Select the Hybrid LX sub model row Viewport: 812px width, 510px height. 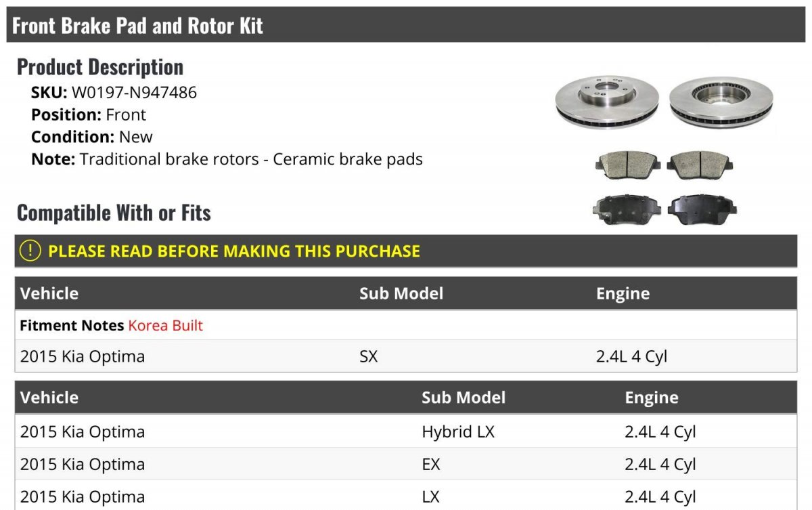point(406,431)
